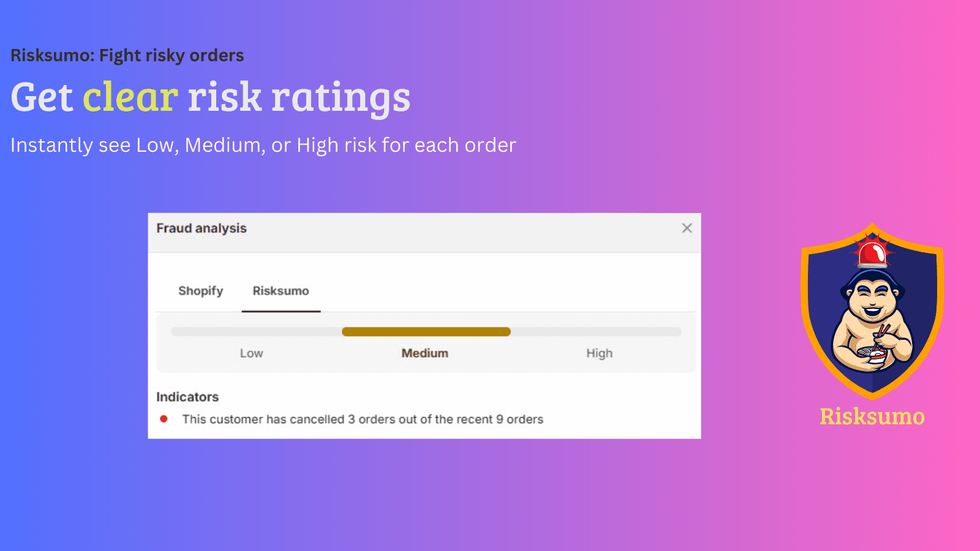Switch to the Shopify tab
Image resolution: width=980 pixels, height=551 pixels.
pos(200,291)
